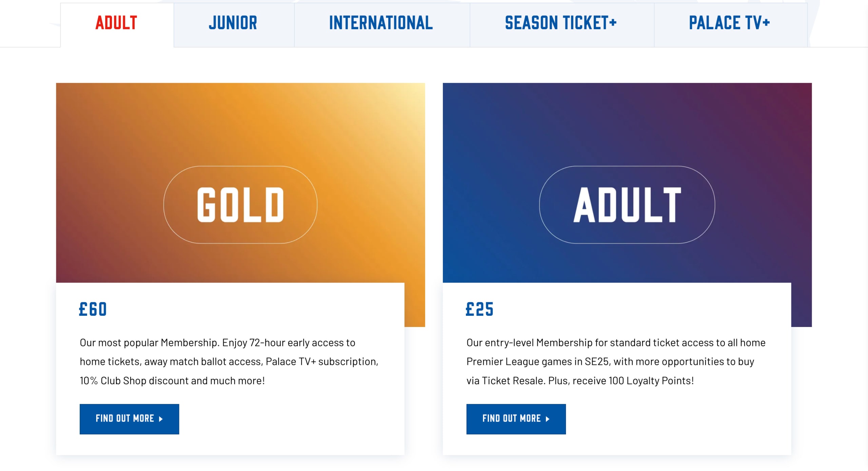868x471 pixels.
Task: Switch to the Junior tab
Action: click(233, 24)
